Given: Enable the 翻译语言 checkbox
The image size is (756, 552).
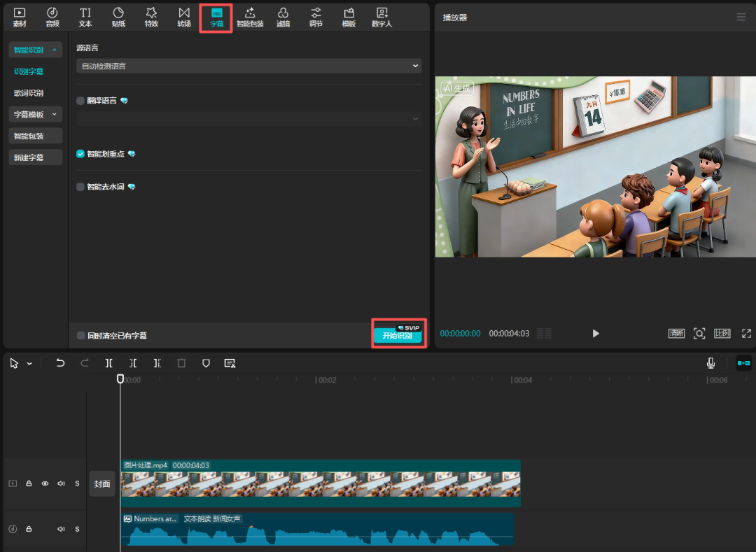Looking at the screenshot, I should [x=80, y=101].
